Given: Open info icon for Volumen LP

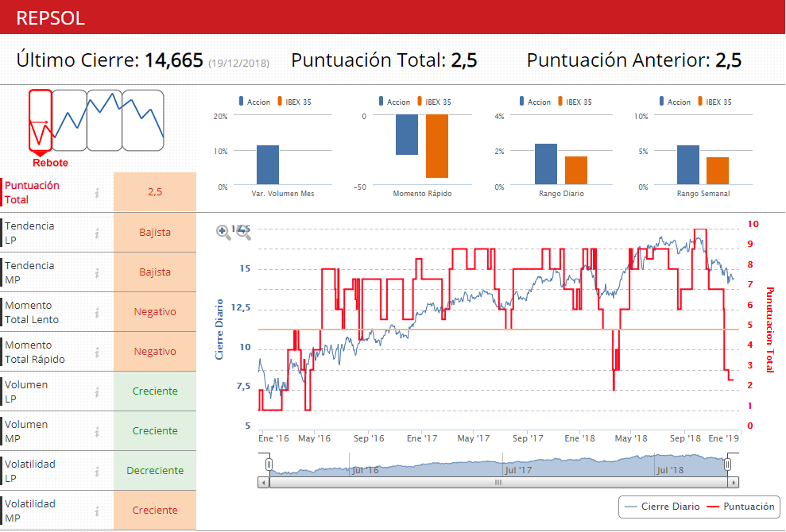Looking at the screenshot, I should (x=97, y=391).
